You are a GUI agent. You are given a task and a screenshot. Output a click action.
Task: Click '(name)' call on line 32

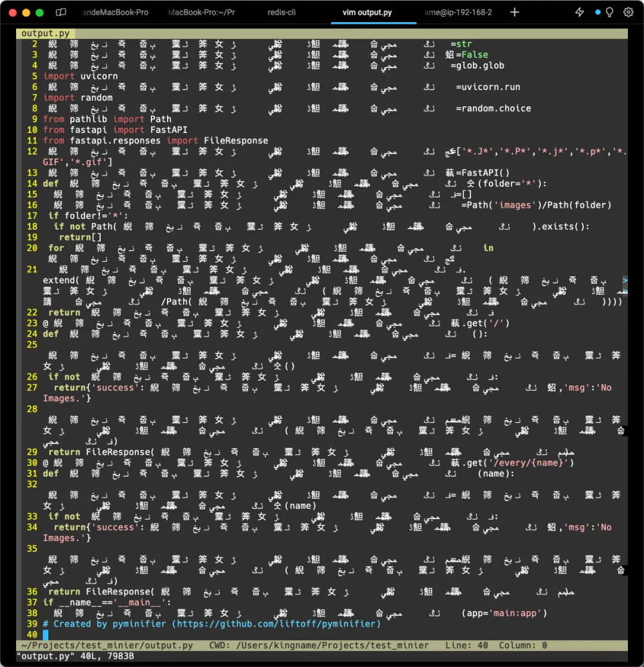pyautogui.click(x=300, y=506)
